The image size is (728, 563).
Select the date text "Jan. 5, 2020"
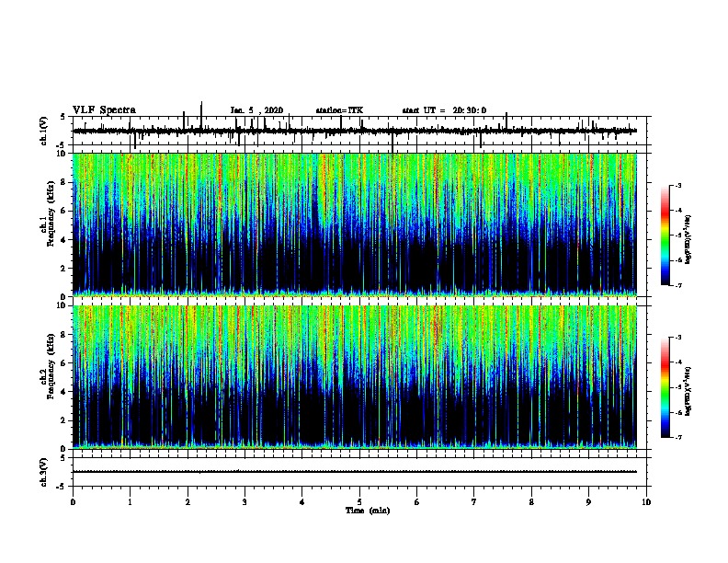click(x=256, y=110)
